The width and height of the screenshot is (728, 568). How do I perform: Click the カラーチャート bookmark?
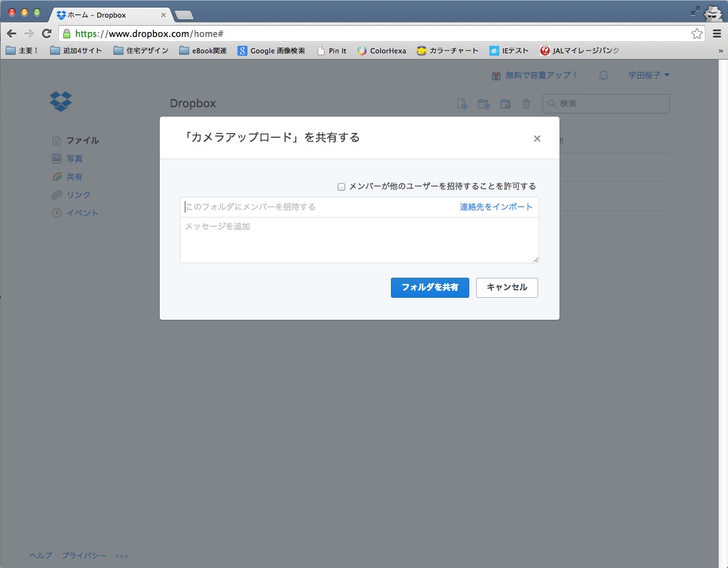click(x=447, y=51)
